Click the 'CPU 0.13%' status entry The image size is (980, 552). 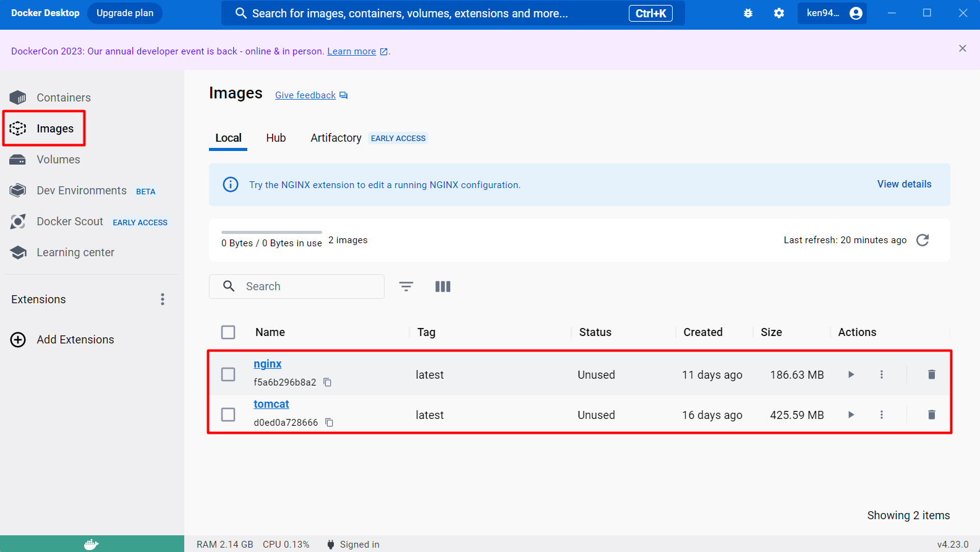[x=286, y=545]
